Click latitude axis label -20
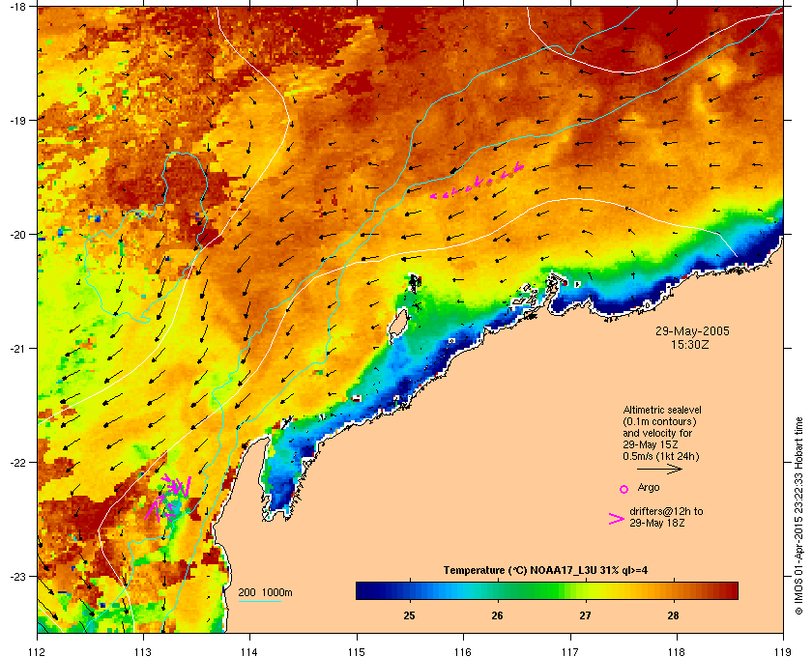This screenshot has width=812, height=657. [x=17, y=235]
